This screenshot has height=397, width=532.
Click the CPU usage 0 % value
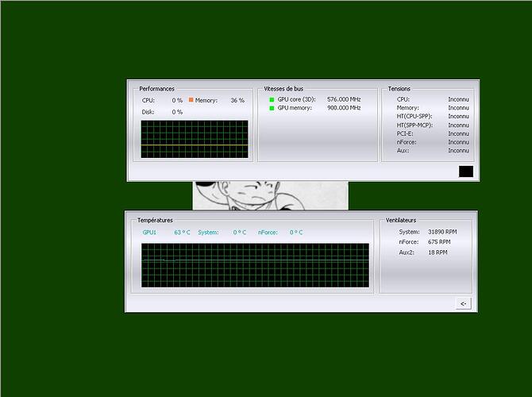[177, 100]
